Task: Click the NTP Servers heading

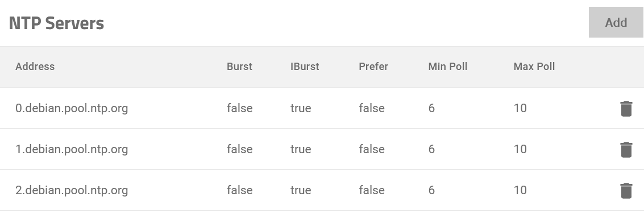Action: pos(56,23)
